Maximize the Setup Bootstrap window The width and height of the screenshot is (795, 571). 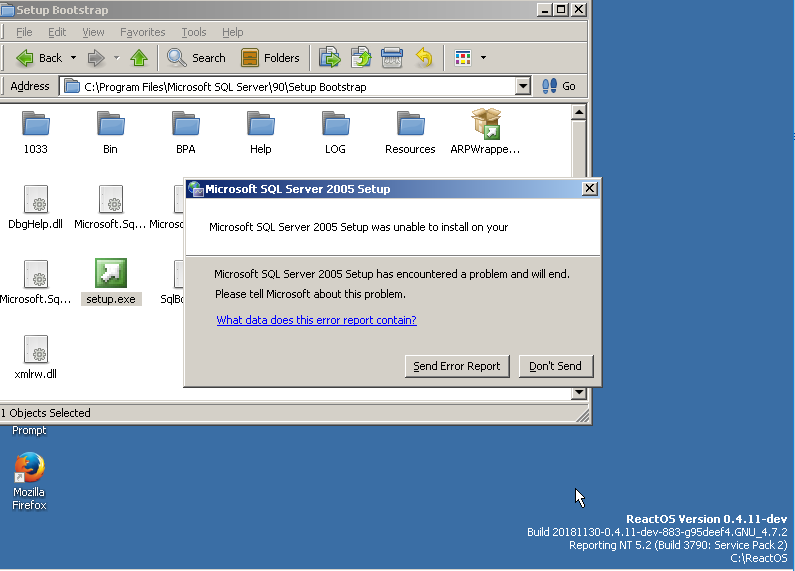(x=561, y=10)
